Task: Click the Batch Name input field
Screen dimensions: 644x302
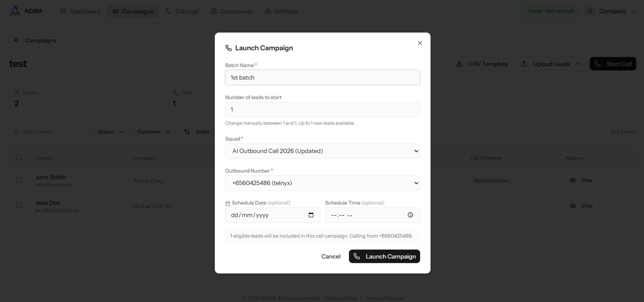Action: point(322,78)
